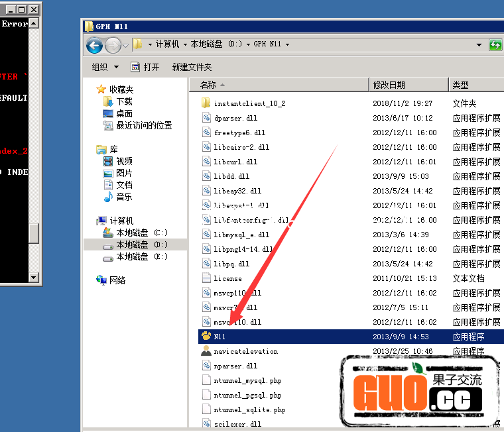504x432 pixels.
Task: Expand the 计算机 breadcrumb arrow
Action: [x=184, y=44]
